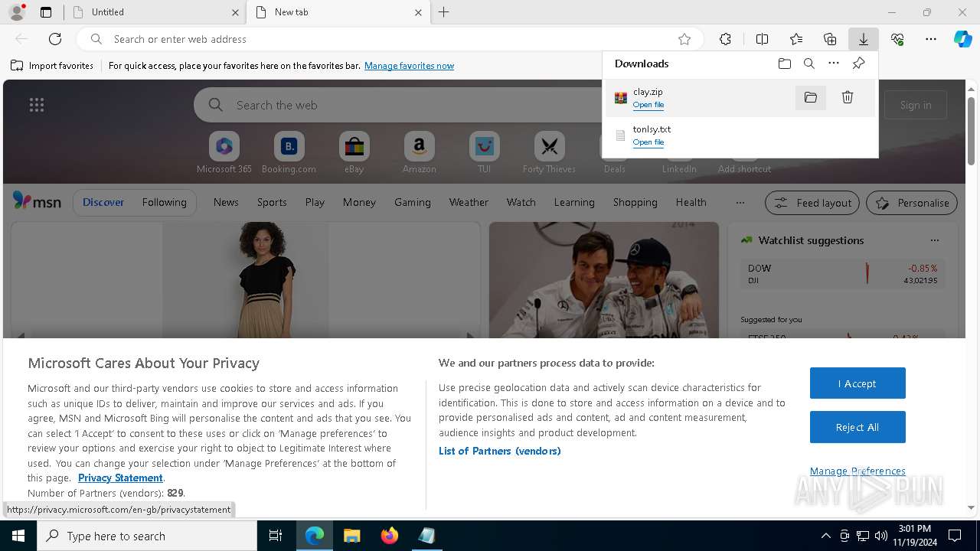The width and height of the screenshot is (980, 551).
Task: Go to News category
Action: (226, 202)
